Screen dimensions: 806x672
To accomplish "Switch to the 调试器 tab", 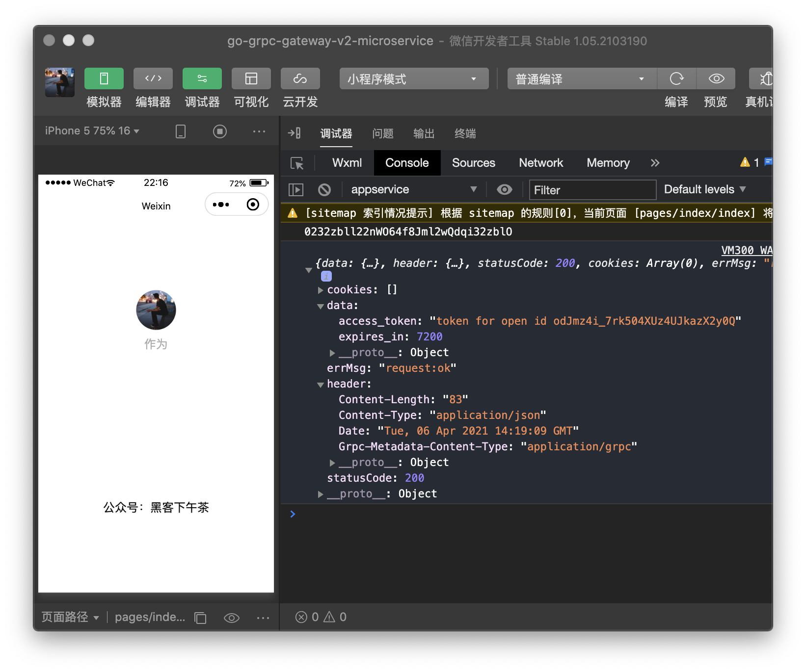I will pos(336,133).
